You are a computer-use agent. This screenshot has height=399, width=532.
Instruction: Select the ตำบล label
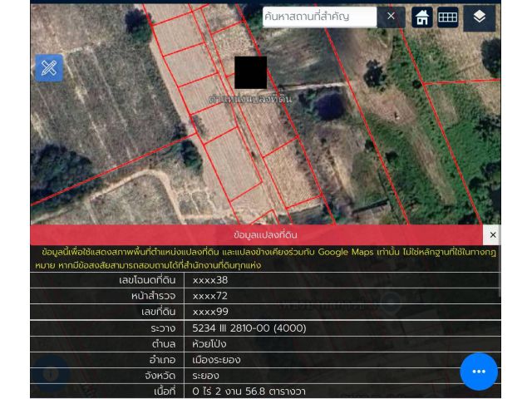(x=164, y=344)
